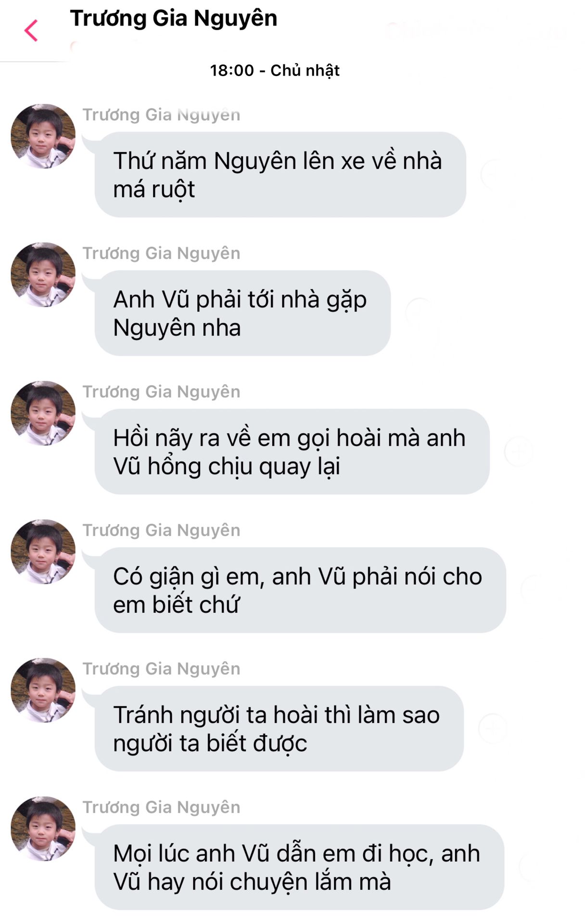Tap sender name above "Có giận gì em" message
Image resolution: width=585 pixels, height=924 pixels.
(161, 530)
